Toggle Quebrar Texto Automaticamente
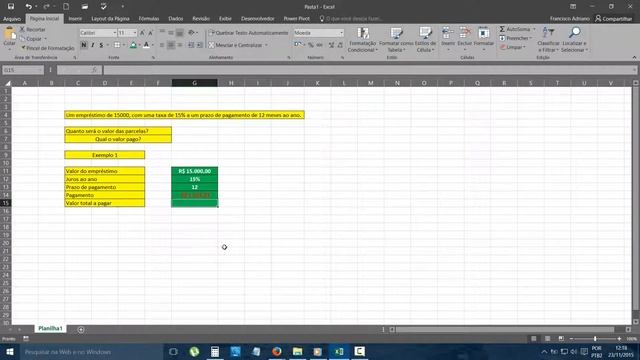640x360 pixels. 248,33
